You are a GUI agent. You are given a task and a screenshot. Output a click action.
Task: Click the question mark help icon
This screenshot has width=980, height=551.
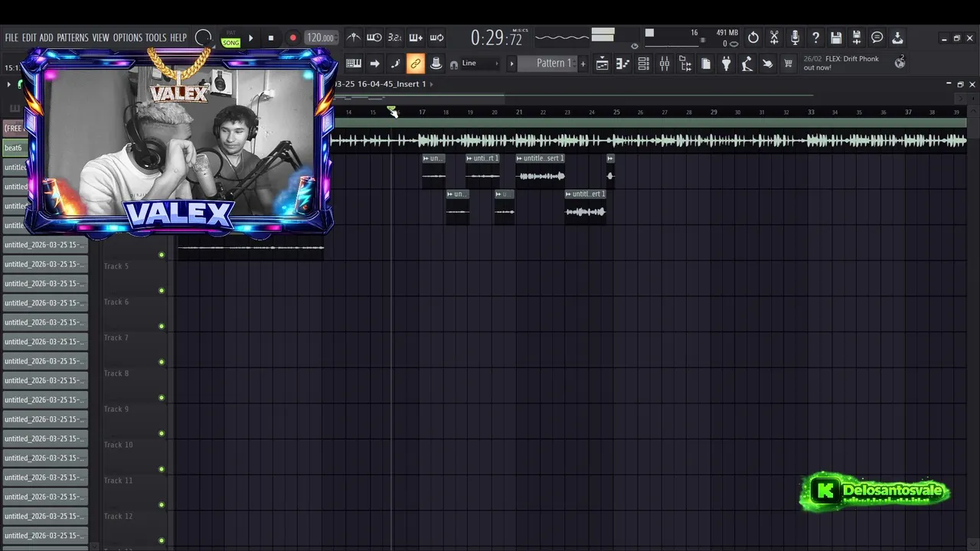(815, 37)
